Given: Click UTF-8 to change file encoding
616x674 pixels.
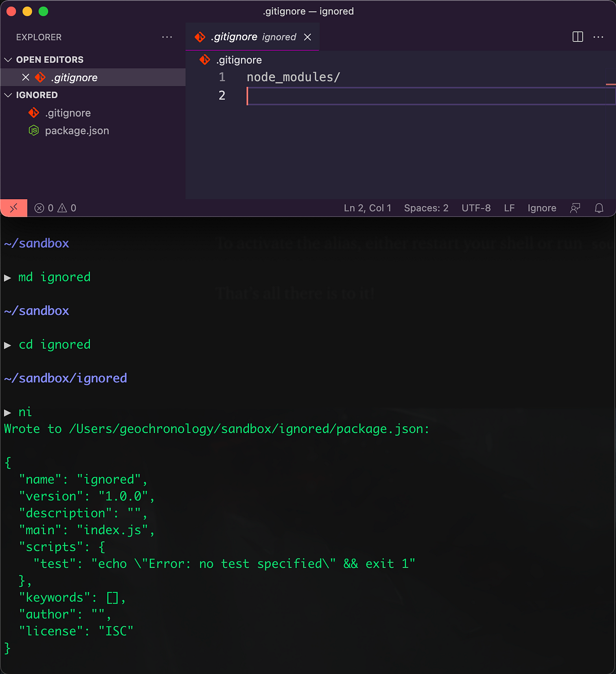Looking at the screenshot, I should 476,208.
